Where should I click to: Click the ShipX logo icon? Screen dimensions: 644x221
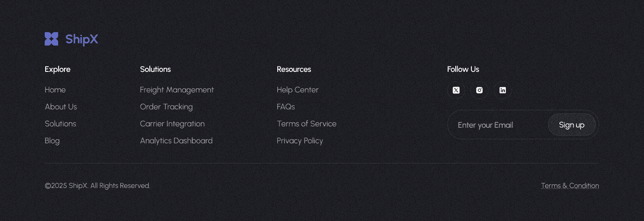click(51, 39)
